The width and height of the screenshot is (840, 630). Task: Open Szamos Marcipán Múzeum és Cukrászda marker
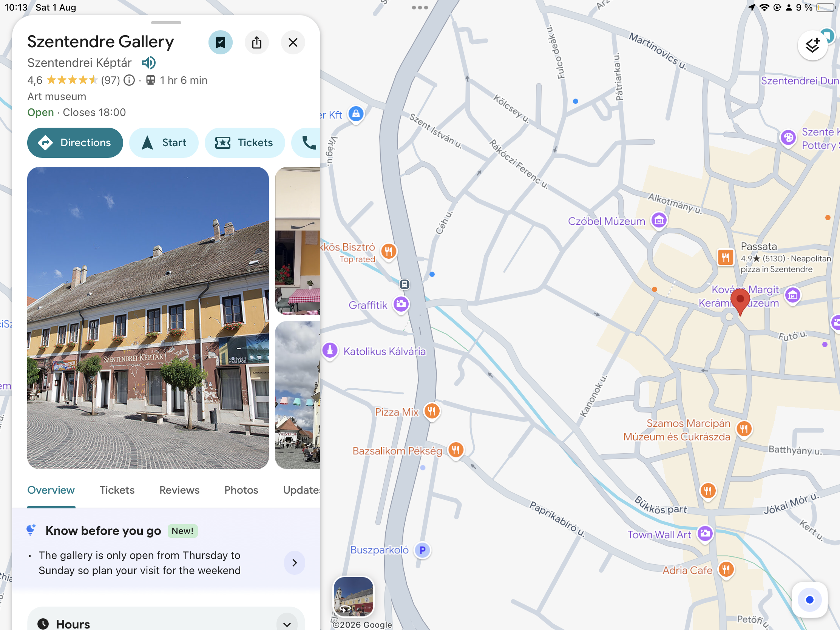click(744, 429)
